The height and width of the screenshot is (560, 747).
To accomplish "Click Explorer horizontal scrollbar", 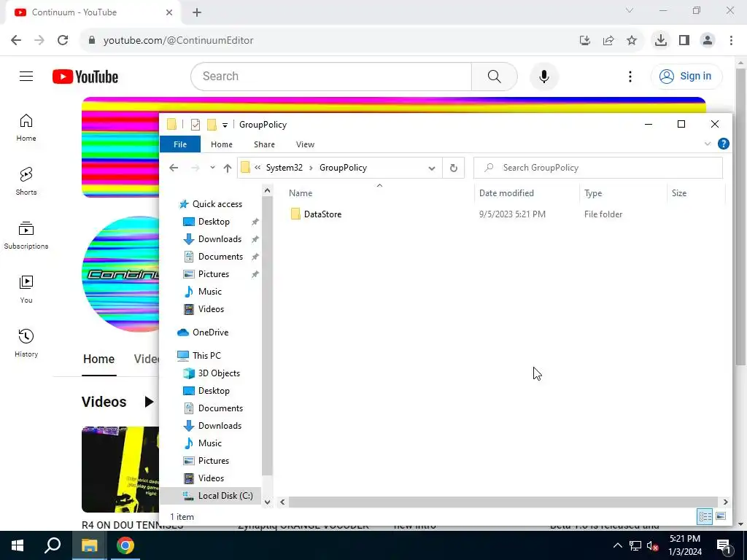I will [x=503, y=502].
